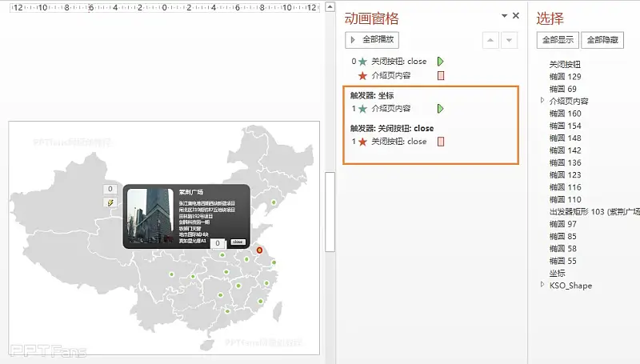This screenshot has width=640, height=364.
Task: Click the move animation earlier up arrow
Action: (x=490, y=40)
